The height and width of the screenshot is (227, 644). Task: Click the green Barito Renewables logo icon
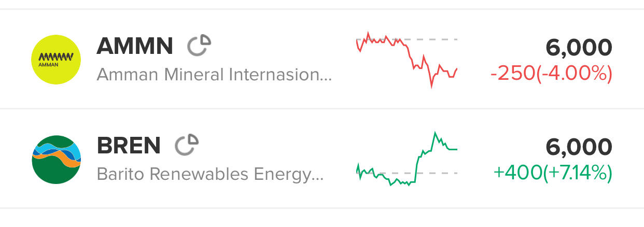point(56,159)
